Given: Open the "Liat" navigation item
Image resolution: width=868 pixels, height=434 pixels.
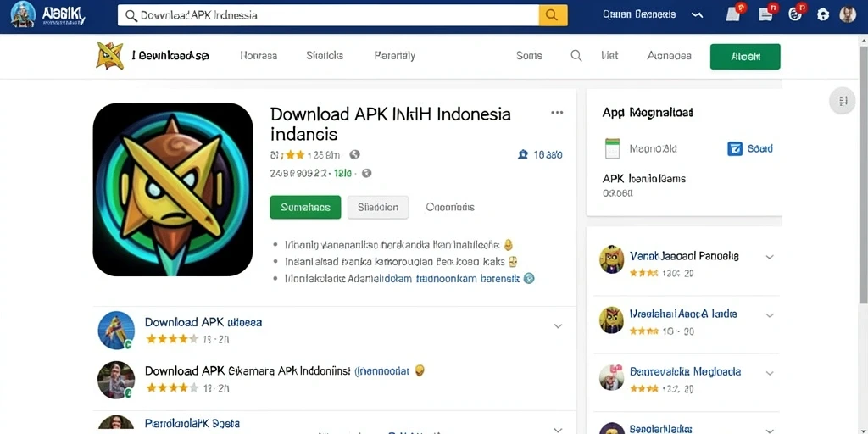Looking at the screenshot, I should click(x=609, y=56).
